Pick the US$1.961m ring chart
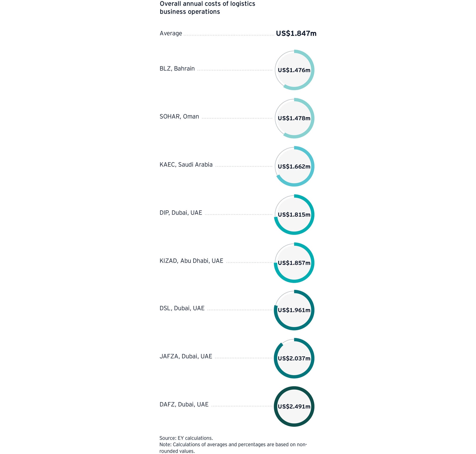This screenshot has width=476, height=454. (x=294, y=310)
